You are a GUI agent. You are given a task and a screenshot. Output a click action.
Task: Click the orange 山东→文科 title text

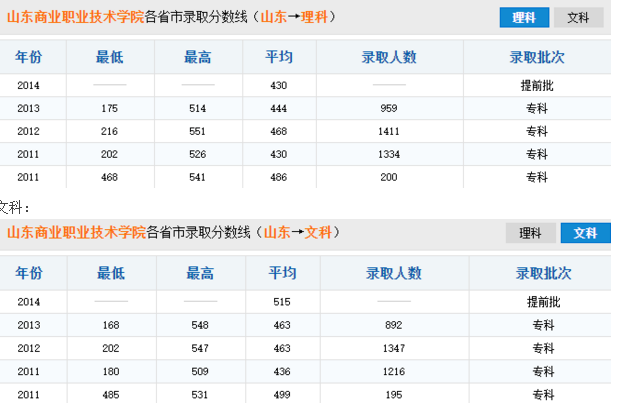(x=298, y=232)
